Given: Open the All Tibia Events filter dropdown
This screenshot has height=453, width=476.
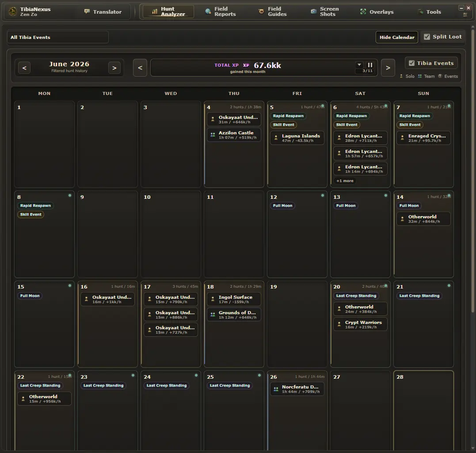Looking at the screenshot, I should (58, 38).
